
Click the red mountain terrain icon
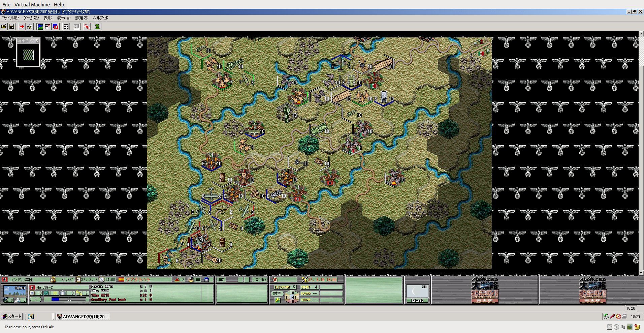178,280
